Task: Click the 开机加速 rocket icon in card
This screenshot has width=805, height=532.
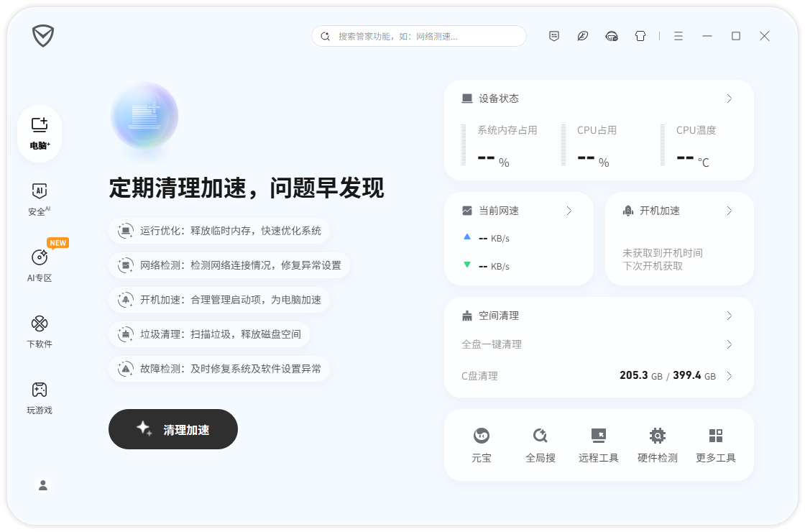Action: coord(628,211)
